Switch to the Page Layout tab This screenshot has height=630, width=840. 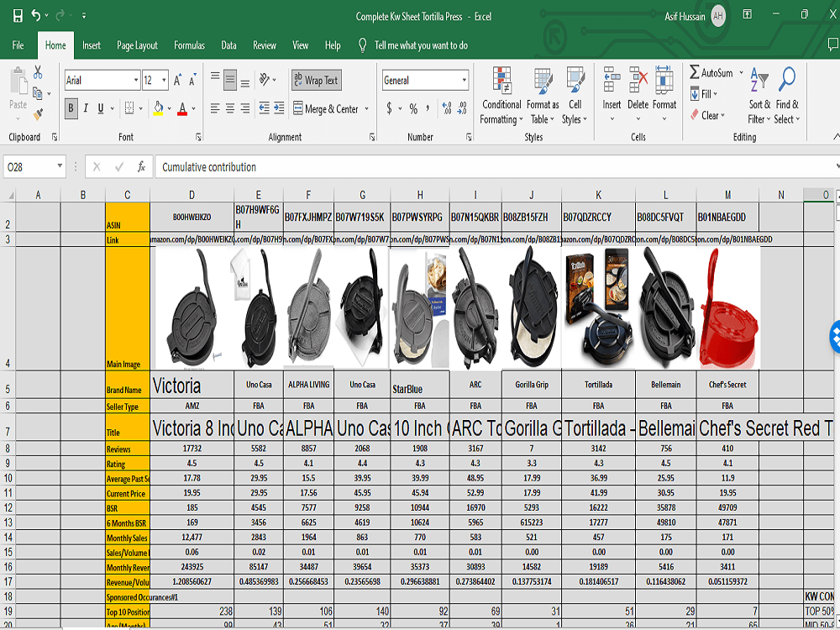137,45
